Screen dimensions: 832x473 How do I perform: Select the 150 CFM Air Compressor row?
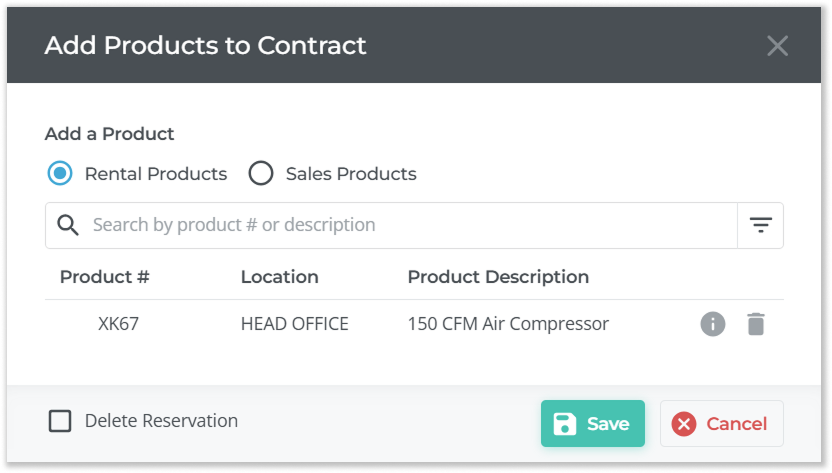click(x=508, y=324)
